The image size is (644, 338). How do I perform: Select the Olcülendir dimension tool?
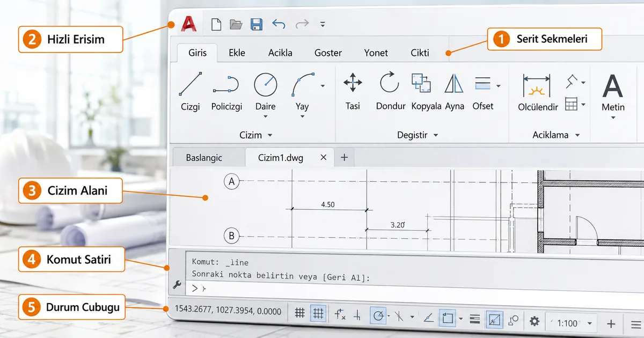[537, 92]
